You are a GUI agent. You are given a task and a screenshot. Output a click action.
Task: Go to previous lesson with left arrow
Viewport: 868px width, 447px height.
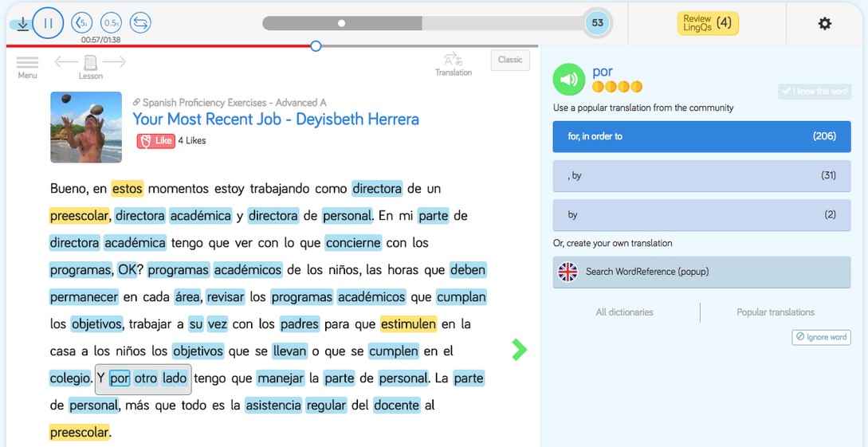tap(66, 61)
